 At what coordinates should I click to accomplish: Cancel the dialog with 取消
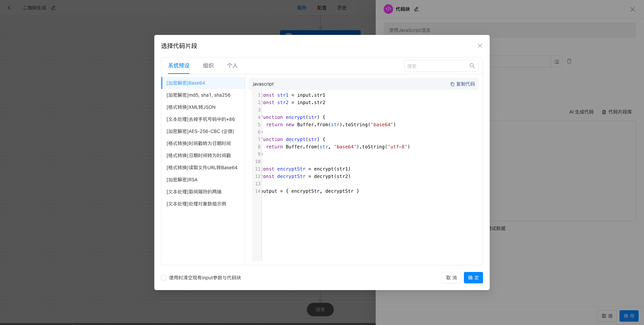click(x=451, y=278)
